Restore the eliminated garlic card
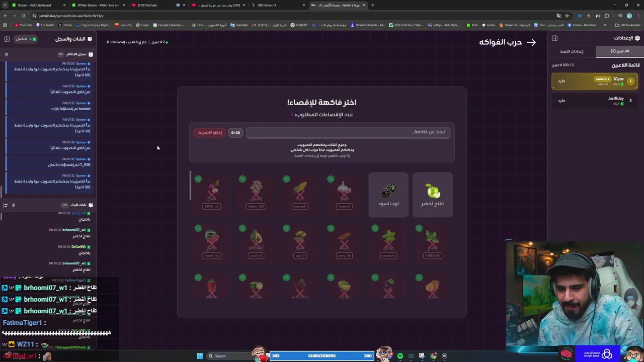The width and height of the screenshot is (644, 362). (x=331, y=179)
